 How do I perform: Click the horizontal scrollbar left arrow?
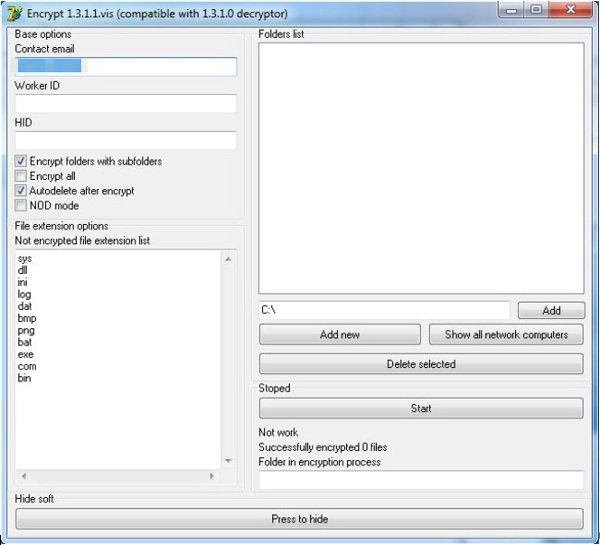pyautogui.click(x=23, y=477)
